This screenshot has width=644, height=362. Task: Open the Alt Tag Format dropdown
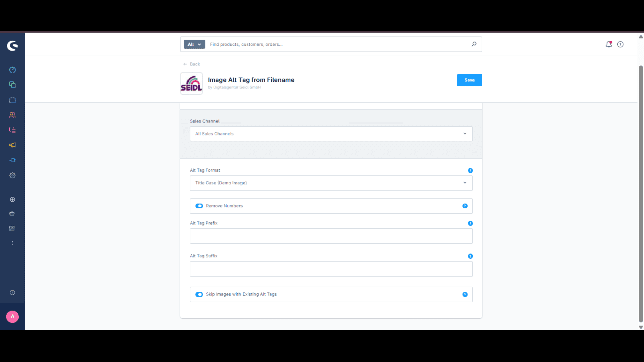pos(331,183)
